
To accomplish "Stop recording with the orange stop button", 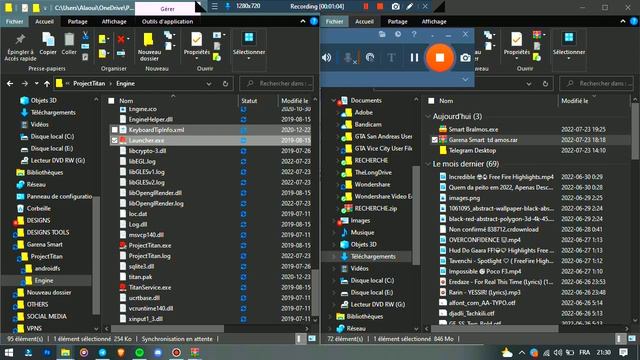I will click(440, 58).
